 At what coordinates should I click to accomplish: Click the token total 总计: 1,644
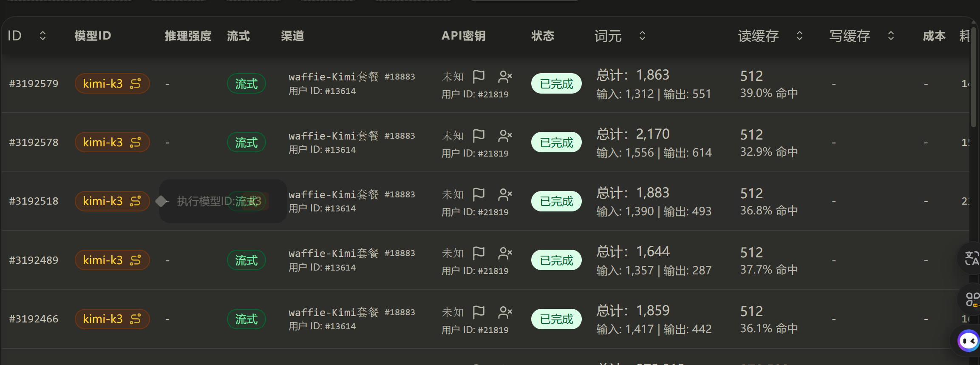point(633,252)
